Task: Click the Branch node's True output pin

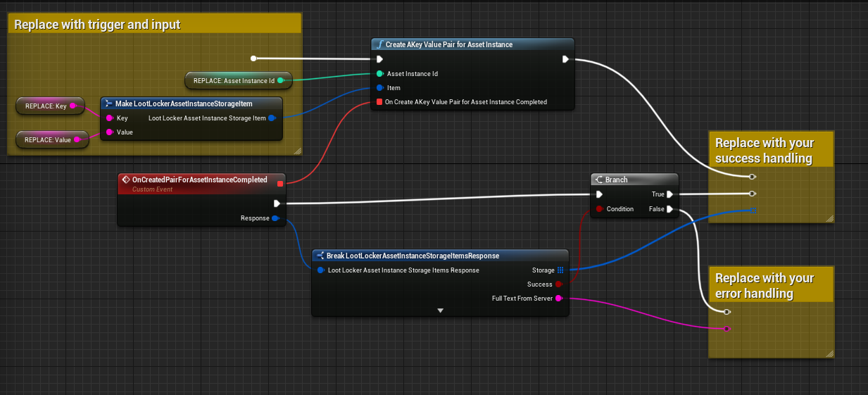Action: tap(670, 194)
